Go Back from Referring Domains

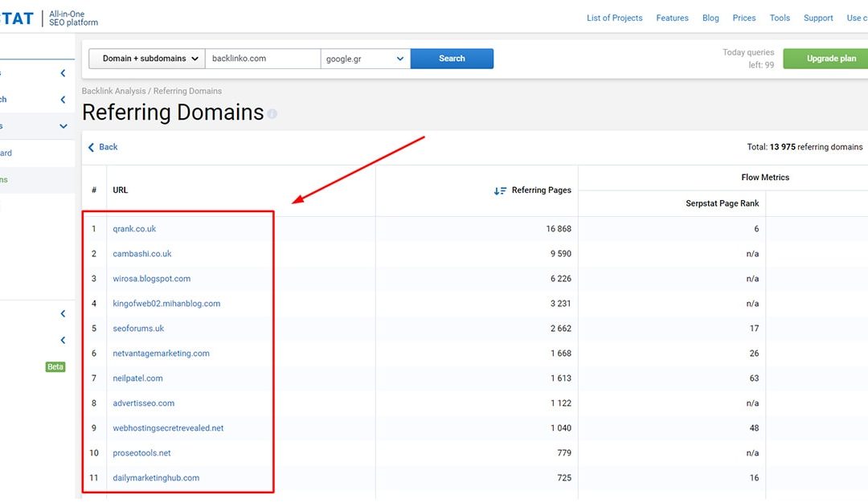coord(103,147)
